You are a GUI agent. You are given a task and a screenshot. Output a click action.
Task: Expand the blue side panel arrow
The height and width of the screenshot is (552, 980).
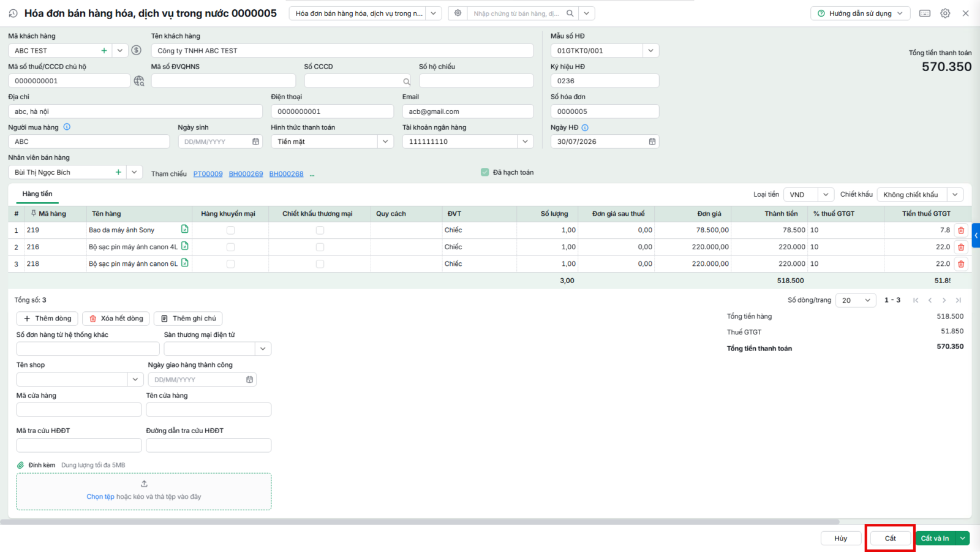tap(976, 235)
